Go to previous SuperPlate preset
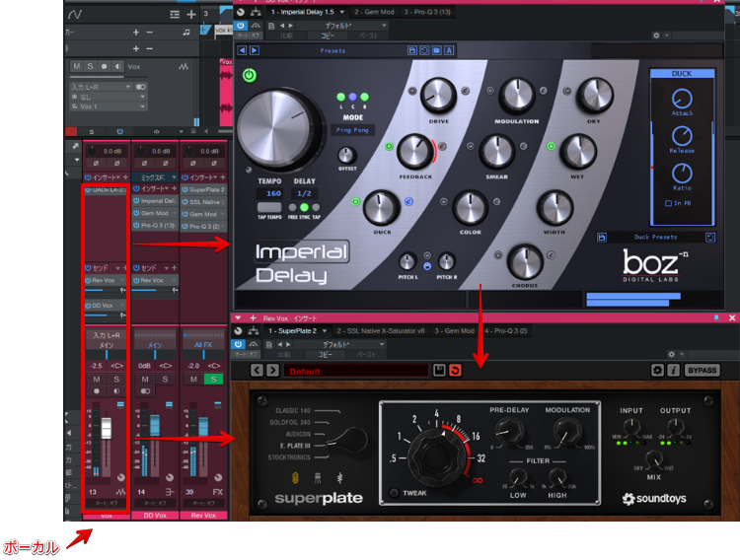This screenshot has width=740, height=560. [257, 371]
